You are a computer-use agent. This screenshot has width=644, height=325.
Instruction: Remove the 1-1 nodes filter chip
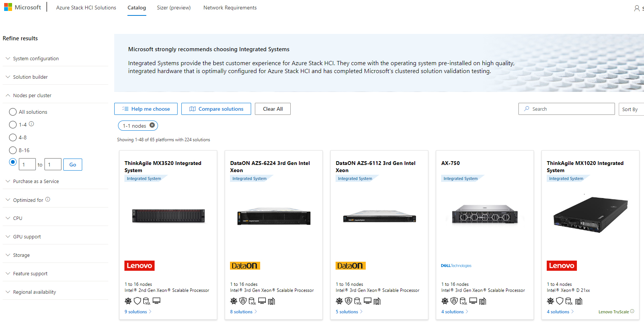(152, 125)
